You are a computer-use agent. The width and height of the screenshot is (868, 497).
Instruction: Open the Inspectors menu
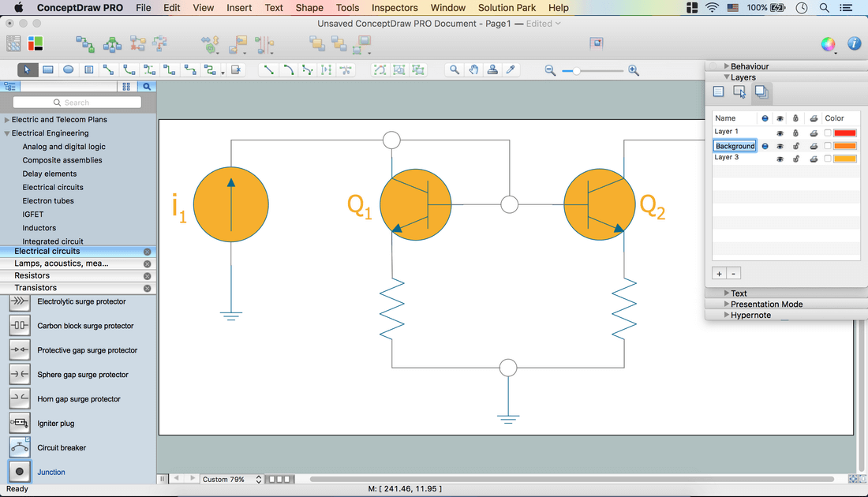395,8
